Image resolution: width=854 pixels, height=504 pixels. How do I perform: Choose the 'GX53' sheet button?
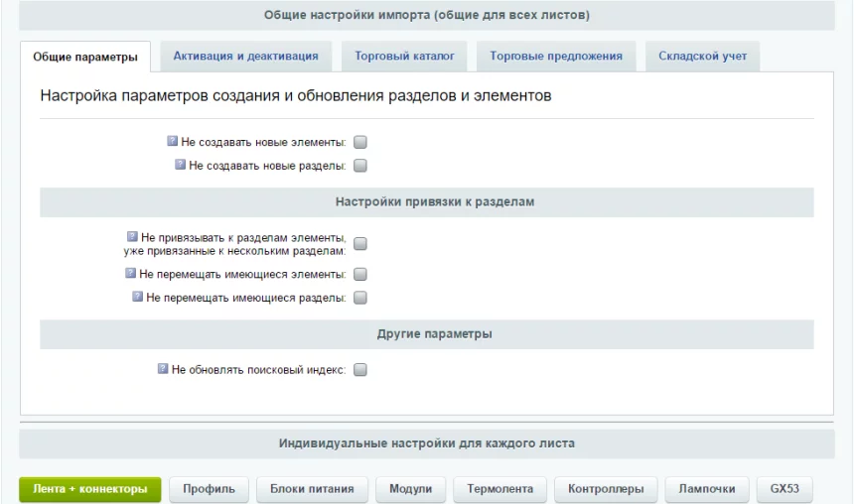point(784,489)
